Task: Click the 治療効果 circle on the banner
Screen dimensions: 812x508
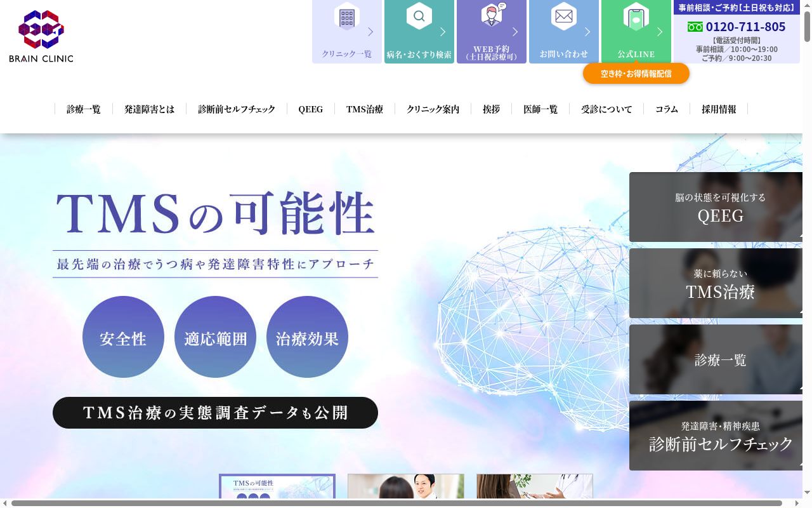Action: coord(307,337)
